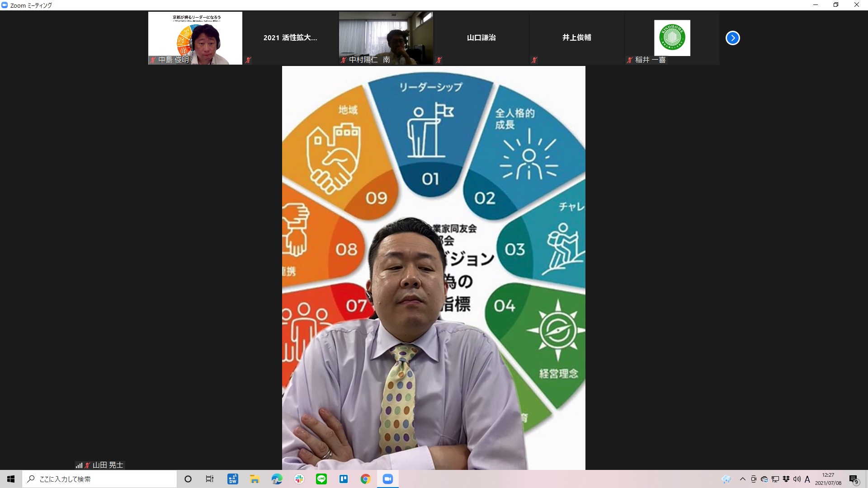Open the volume control in tray

pyautogui.click(x=797, y=479)
